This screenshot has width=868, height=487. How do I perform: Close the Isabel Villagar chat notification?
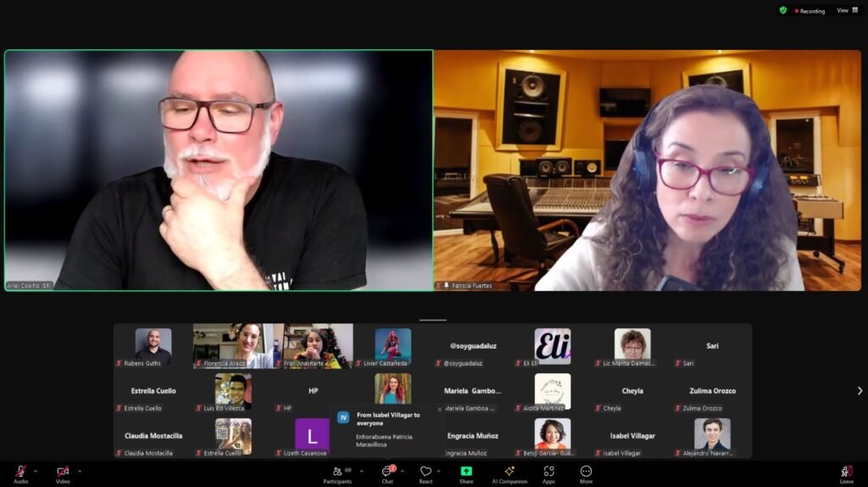click(440, 410)
